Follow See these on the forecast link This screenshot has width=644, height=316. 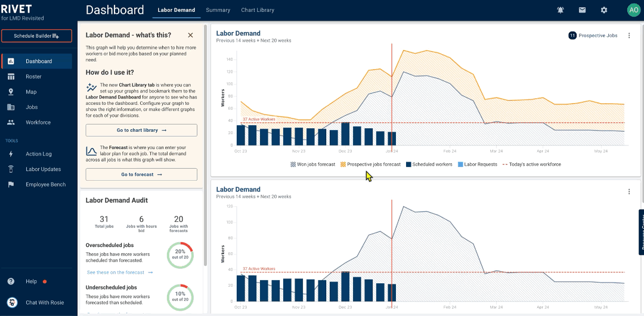[x=120, y=272]
